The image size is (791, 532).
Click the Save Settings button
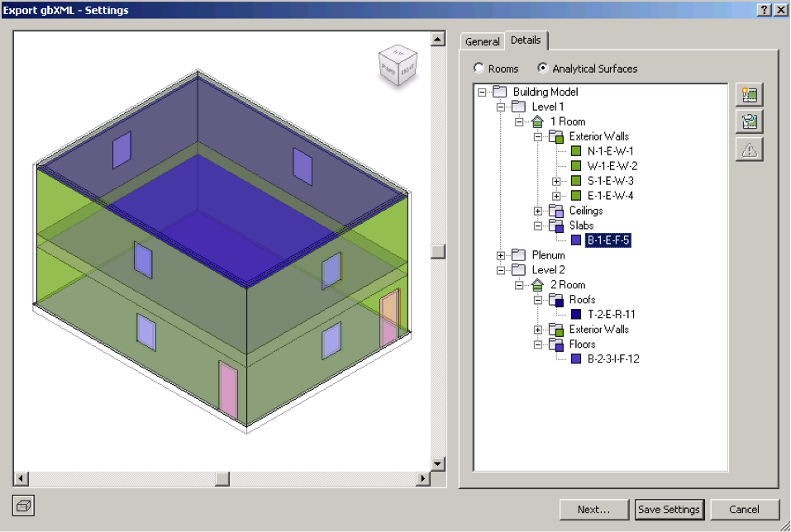(x=669, y=510)
